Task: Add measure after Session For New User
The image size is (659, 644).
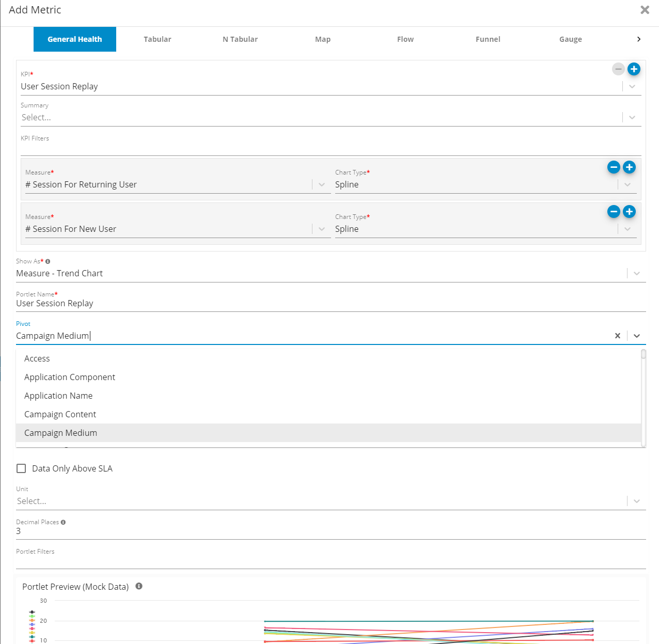Action: (629, 211)
